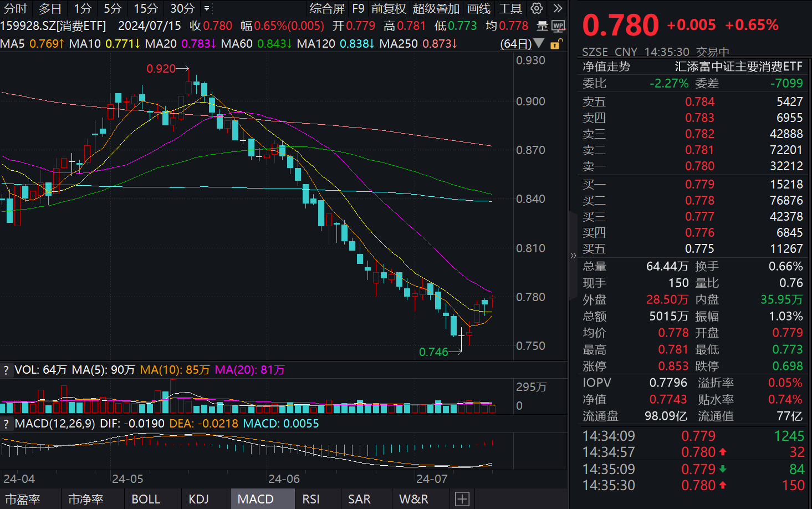Click the 159928.SZ[消费ETF] ticker label

coord(53,26)
